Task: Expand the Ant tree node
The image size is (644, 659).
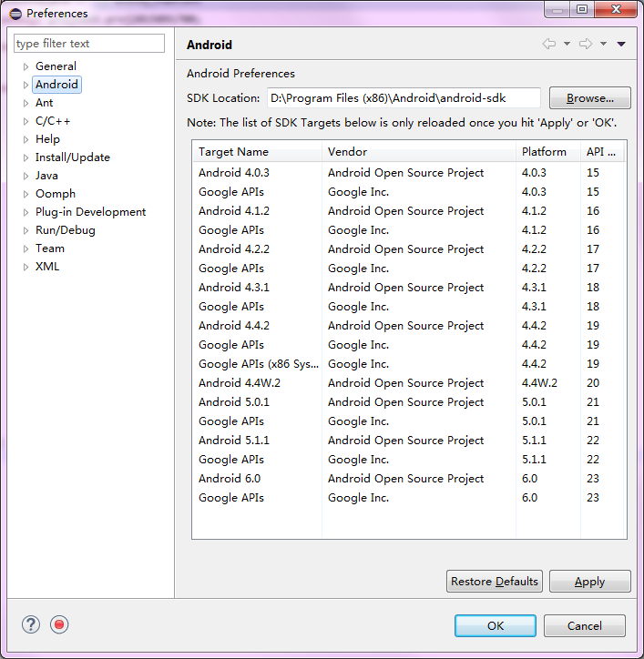Action: tap(26, 104)
